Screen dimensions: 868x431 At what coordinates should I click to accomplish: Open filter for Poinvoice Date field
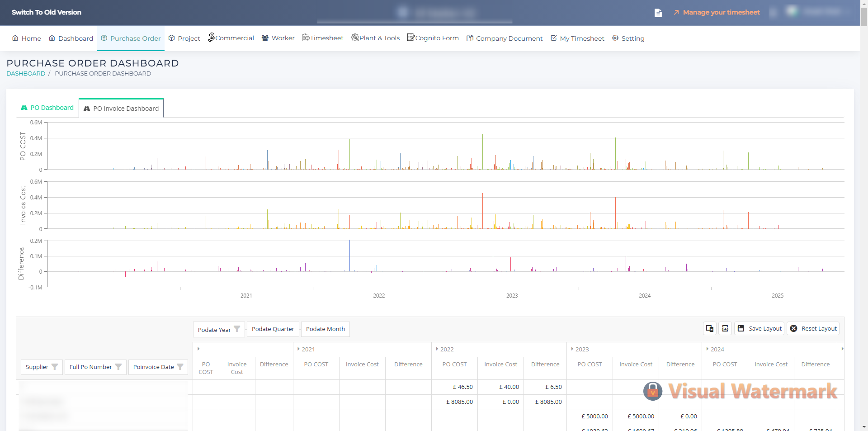click(x=180, y=367)
